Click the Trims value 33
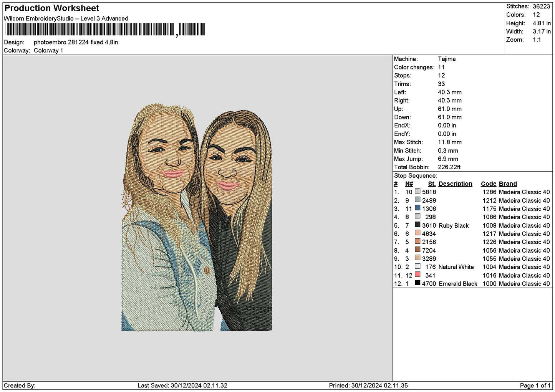555x392 pixels. pos(441,84)
